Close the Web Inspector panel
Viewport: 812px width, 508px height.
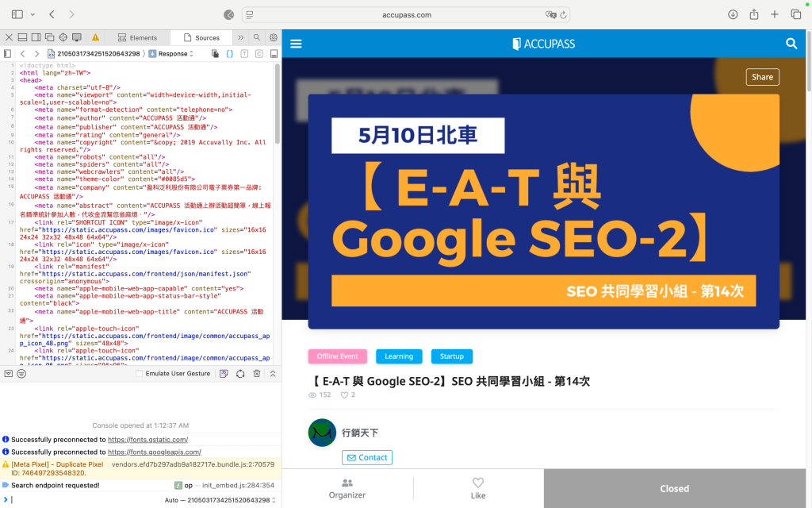pos(9,37)
